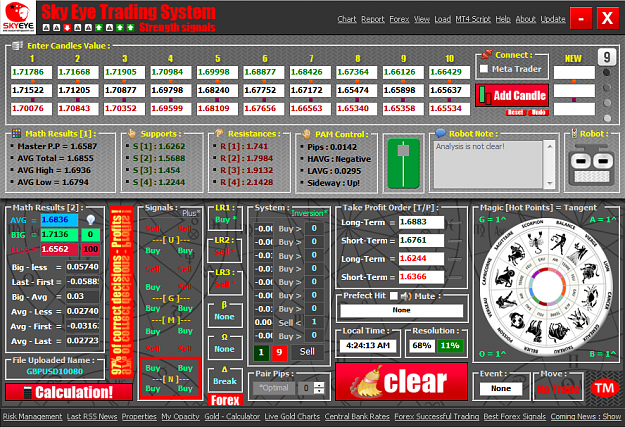Toggle the Inversion* system option
625x427 pixels.
coord(309,213)
